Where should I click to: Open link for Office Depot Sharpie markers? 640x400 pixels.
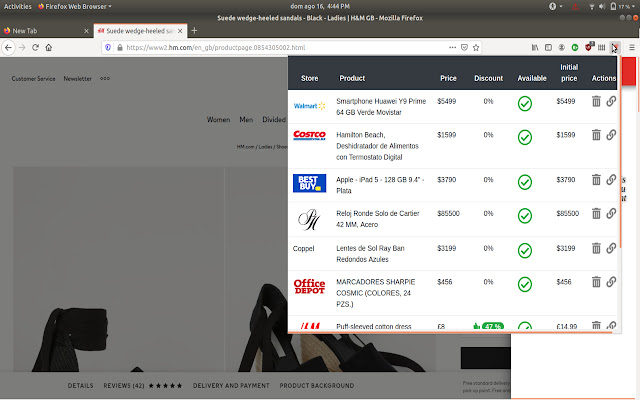pos(611,282)
